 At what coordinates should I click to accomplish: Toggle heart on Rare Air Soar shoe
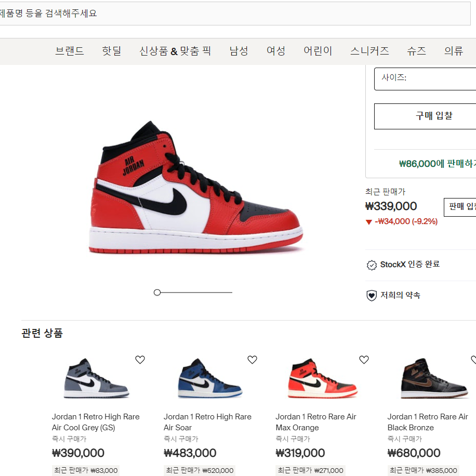tap(252, 360)
